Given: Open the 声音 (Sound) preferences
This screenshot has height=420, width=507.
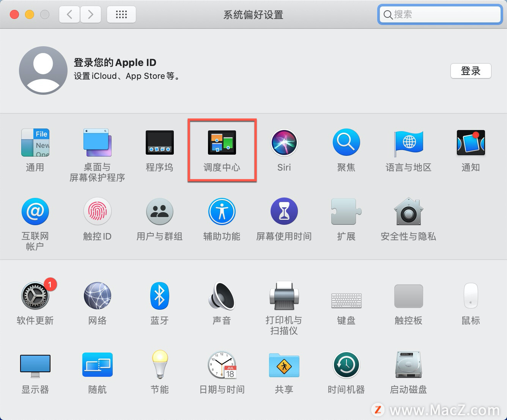Looking at the screenshot, I should point(222,296).
